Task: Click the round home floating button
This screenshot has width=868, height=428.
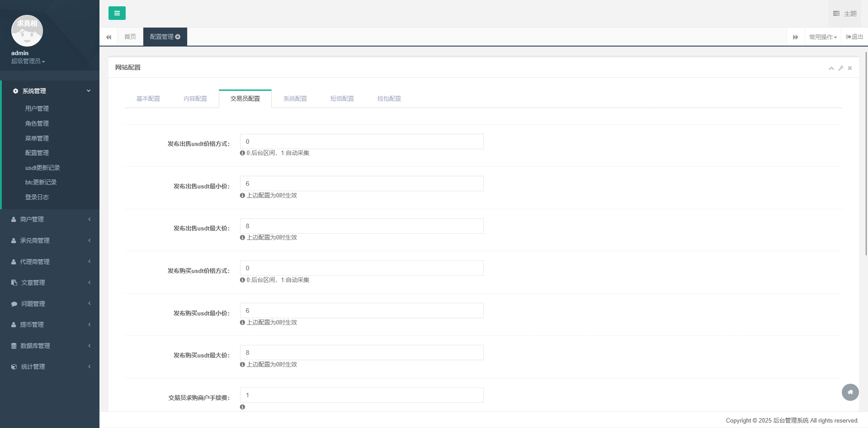Action: point(850,392)
